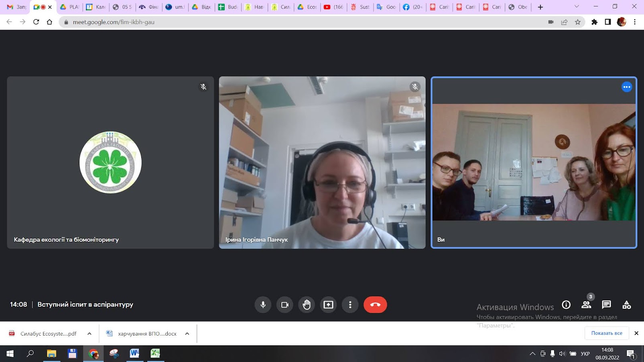Switch to the Gmail Зап tab

click(x=16, y=7)
